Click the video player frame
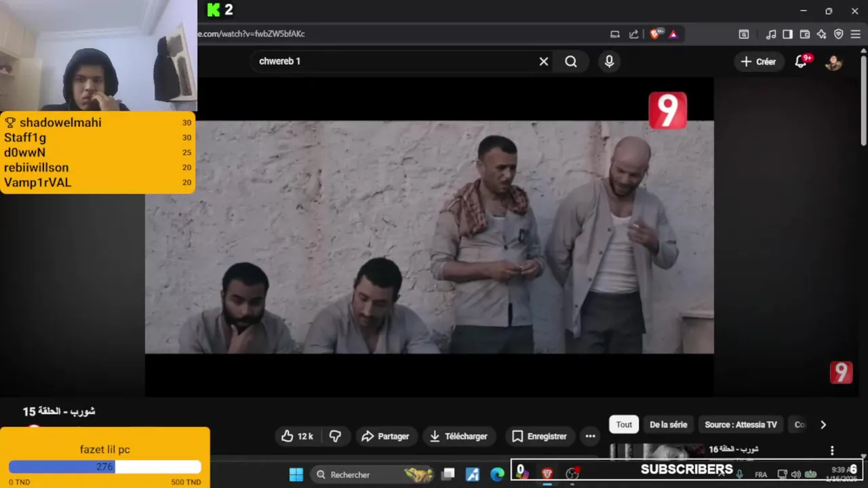 point(429,237)
